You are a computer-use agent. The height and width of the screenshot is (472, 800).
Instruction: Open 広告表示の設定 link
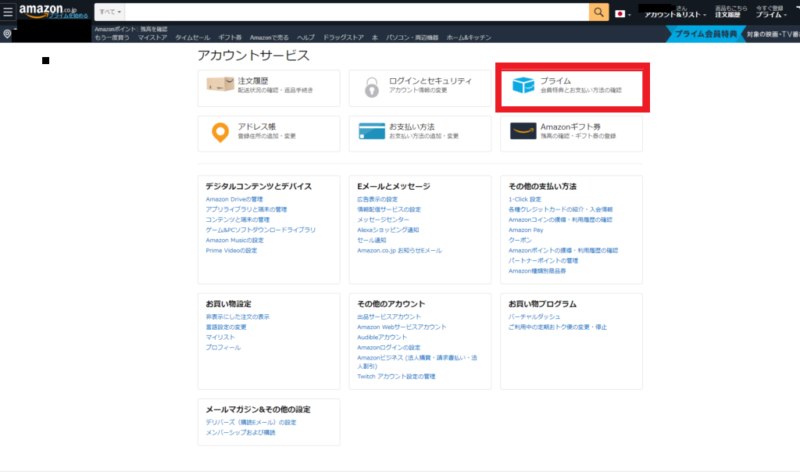pos(377,200)
